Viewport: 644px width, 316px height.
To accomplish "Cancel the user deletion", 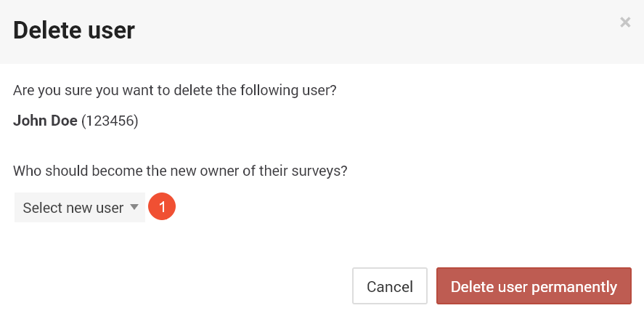I will (390, 286).
